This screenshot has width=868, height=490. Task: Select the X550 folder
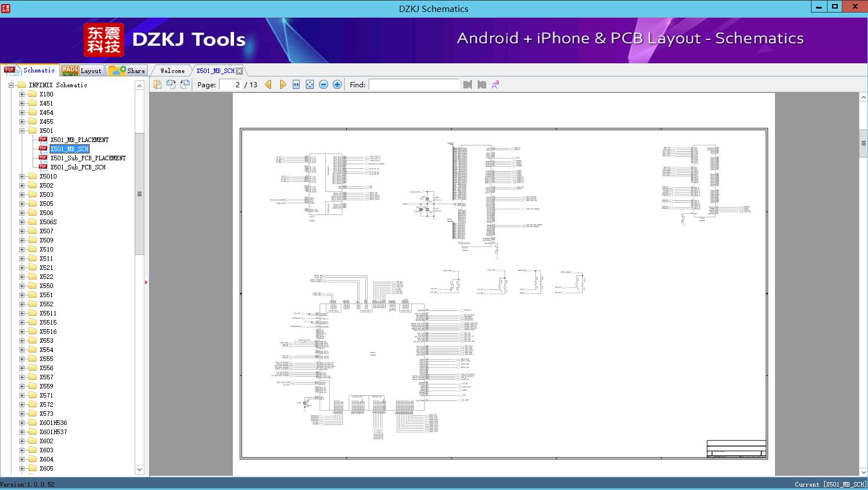(x=46, y=286)
